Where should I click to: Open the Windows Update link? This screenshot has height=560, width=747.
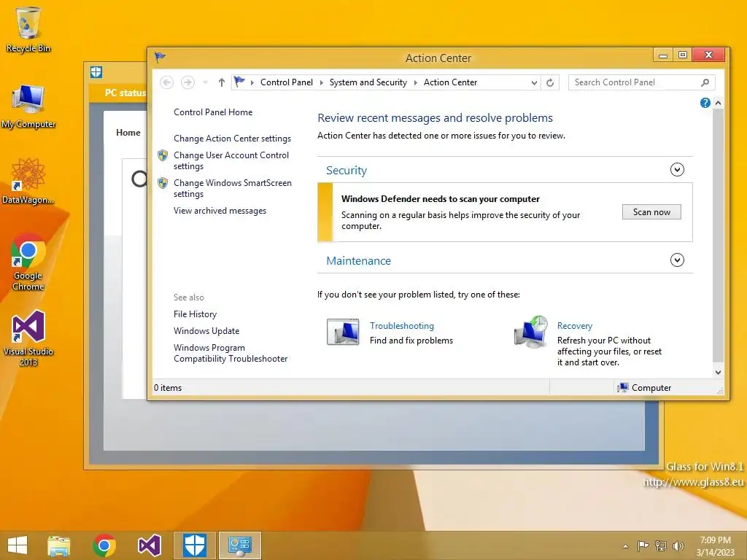click(206, 331)
